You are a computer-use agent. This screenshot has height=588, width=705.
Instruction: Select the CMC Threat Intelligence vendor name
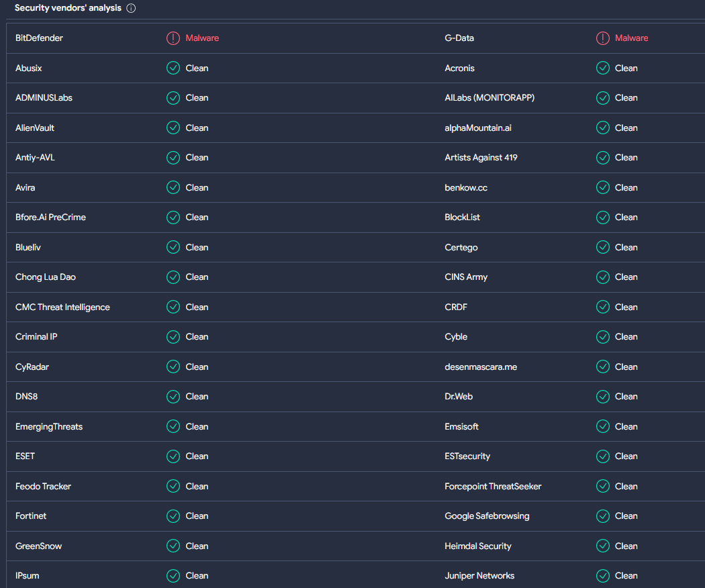tap(62, 307)
